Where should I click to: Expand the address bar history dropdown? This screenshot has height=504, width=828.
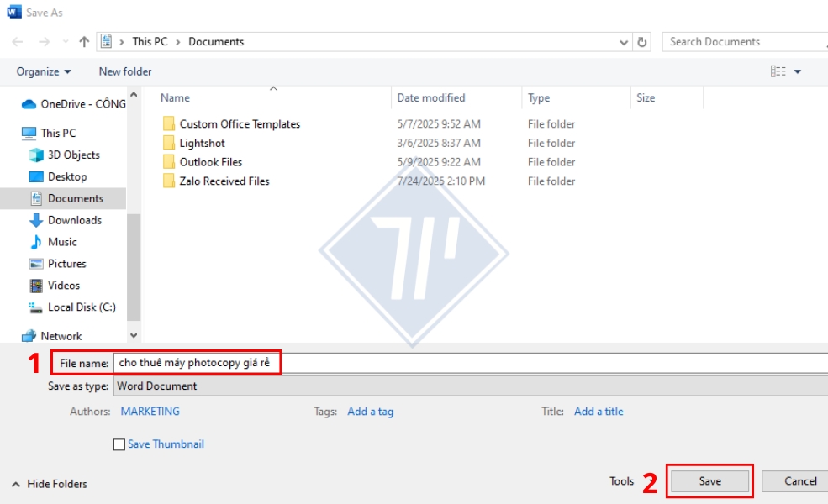624,42
